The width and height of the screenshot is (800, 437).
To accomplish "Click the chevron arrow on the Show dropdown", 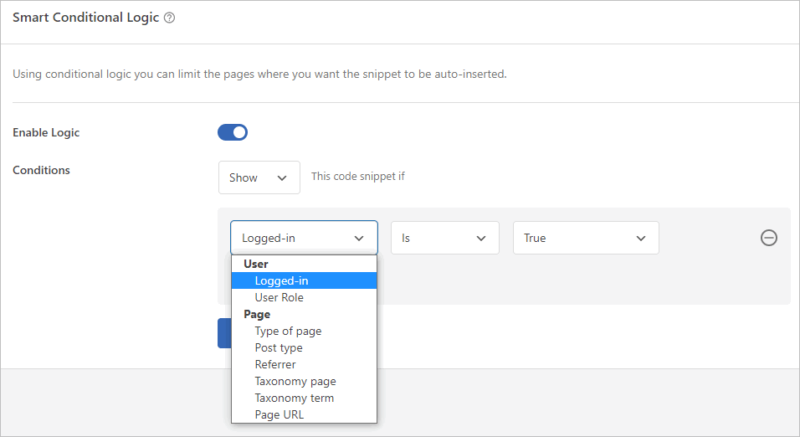I will click(x=282, y=178).
